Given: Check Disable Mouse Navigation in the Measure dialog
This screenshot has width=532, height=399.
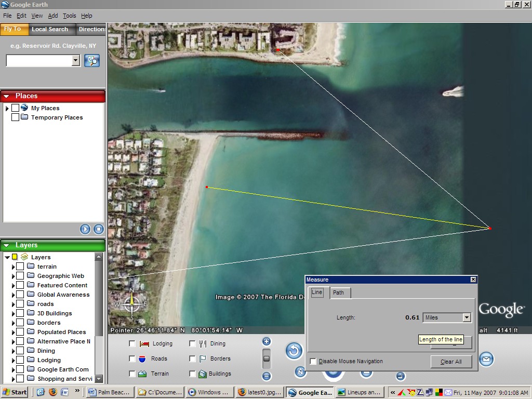Looking at the screenshot, I should click(313, 362).
